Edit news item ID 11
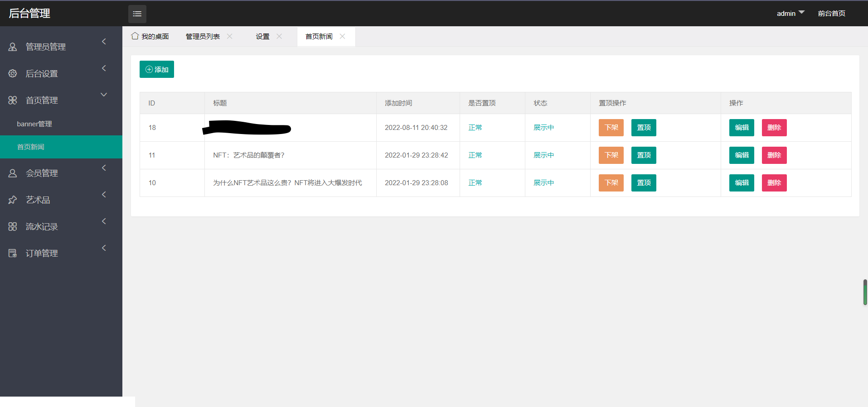The image size is (868, 407). [x=742, y=155]
